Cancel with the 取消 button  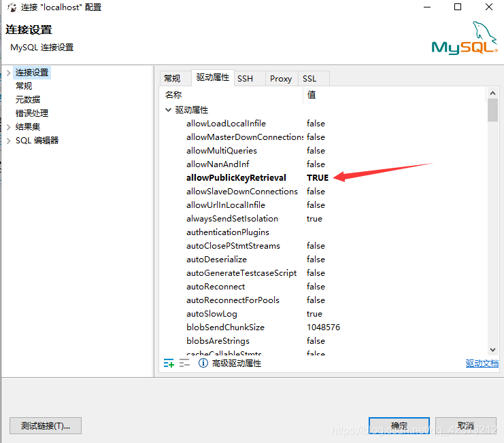pyautogui.click(x=466, y=425)
